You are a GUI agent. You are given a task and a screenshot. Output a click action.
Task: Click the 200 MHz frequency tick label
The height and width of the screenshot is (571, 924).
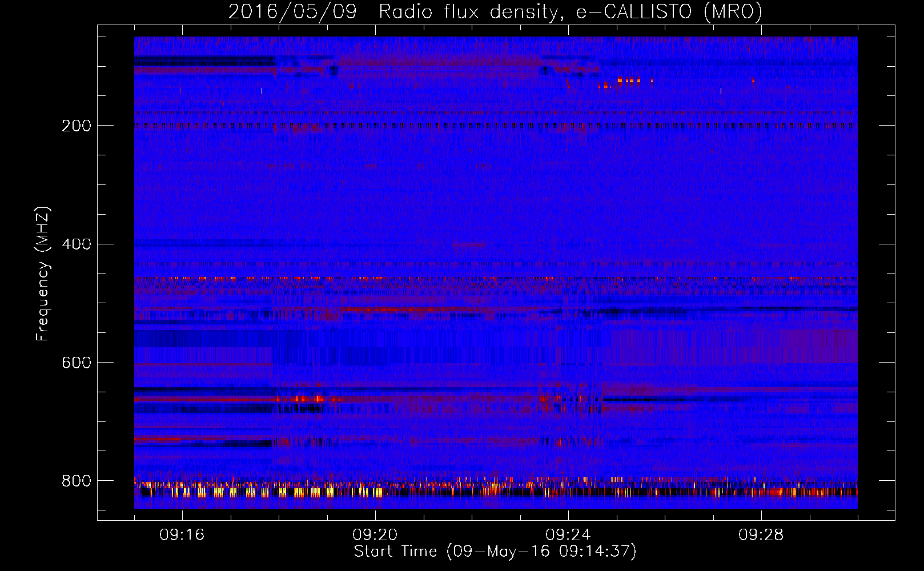pyautogui.click(x=76, y=126)
